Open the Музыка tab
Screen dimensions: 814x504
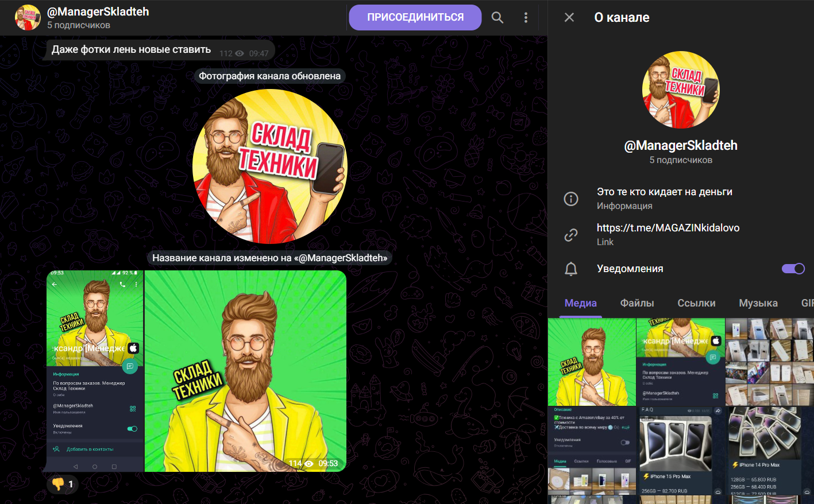click(758, 303)
